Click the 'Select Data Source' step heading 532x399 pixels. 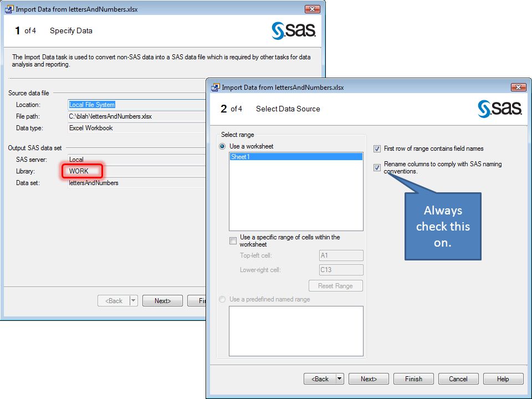(x=288, y=109)
